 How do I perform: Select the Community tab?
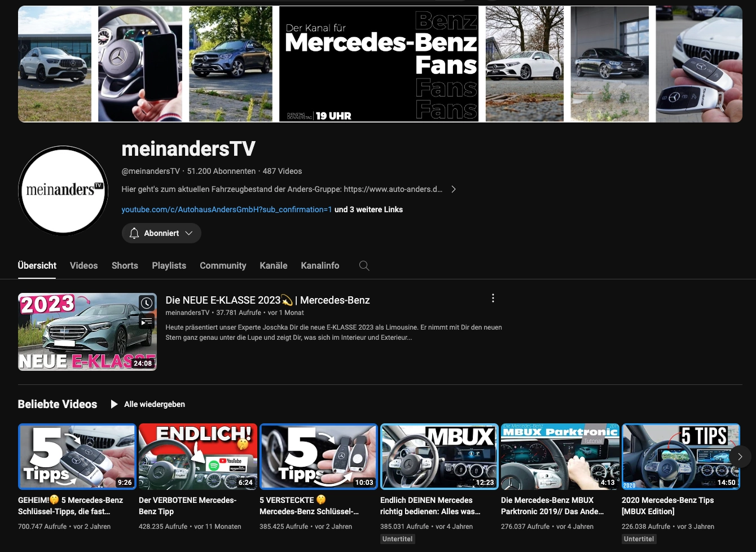point(223,265)
